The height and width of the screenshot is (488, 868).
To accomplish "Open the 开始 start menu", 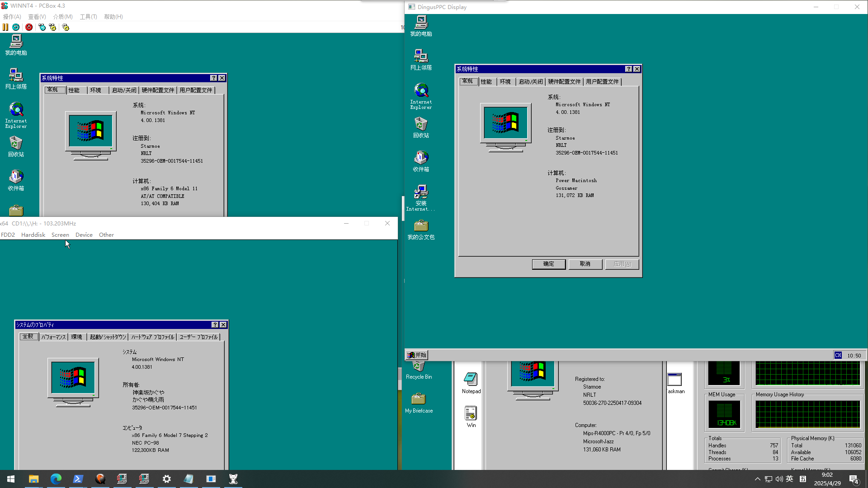I will tap(417, 355).
